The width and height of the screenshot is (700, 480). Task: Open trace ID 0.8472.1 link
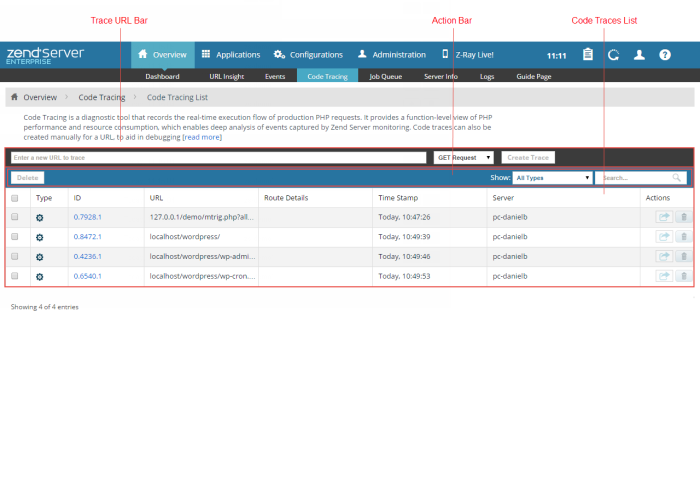point(88,237)
